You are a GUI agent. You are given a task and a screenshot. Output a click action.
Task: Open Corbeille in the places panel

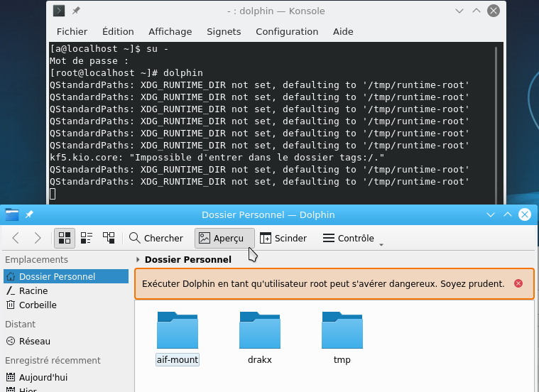tap(66, 305)
